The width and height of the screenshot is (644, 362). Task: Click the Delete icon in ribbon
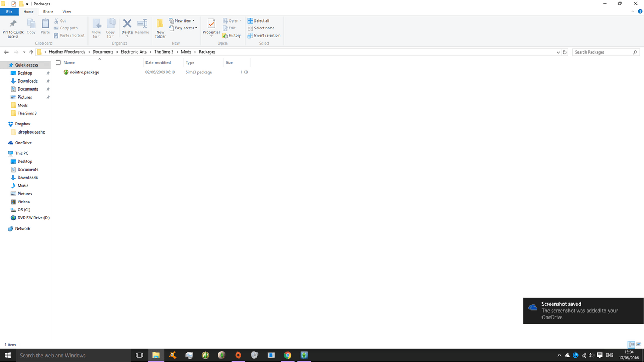(127, 26)
